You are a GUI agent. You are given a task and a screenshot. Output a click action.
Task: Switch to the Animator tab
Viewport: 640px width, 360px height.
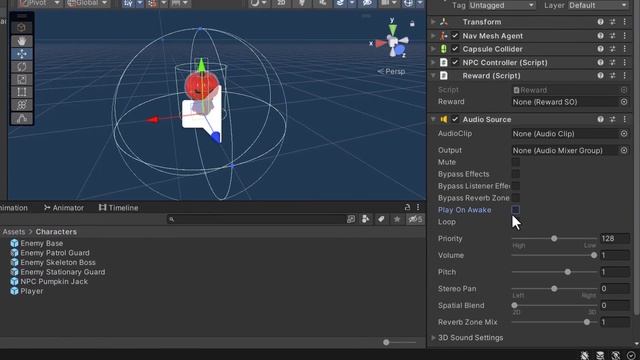click(x=64, y=208)
